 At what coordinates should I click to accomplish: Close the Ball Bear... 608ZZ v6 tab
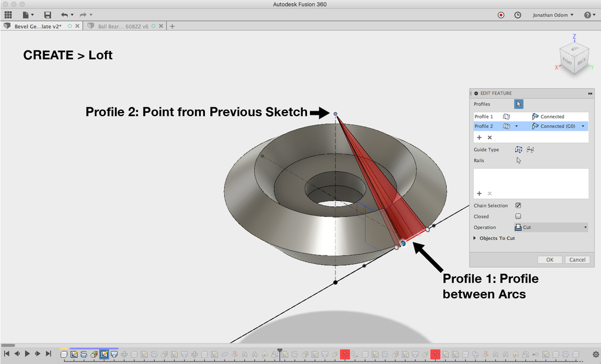[161, 26]
